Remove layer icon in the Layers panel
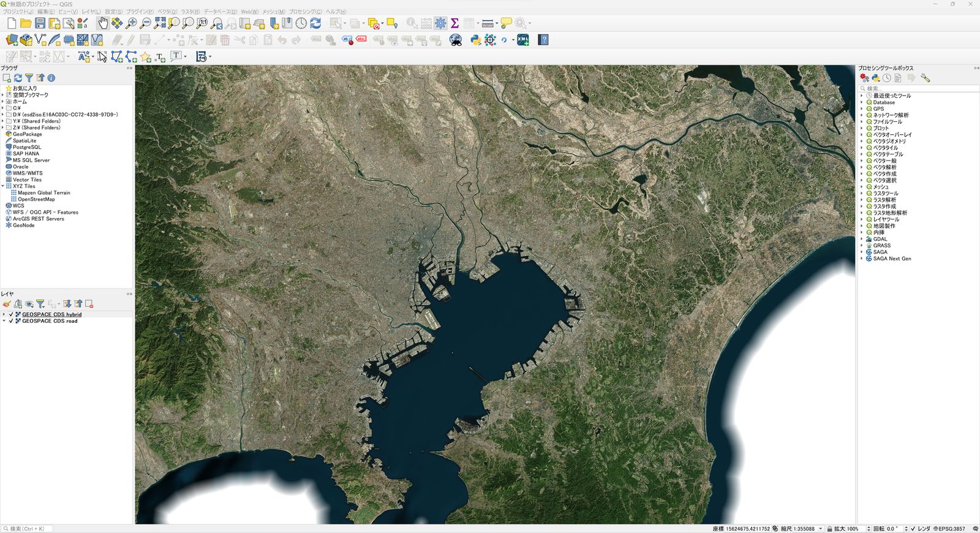 point(89,304)
